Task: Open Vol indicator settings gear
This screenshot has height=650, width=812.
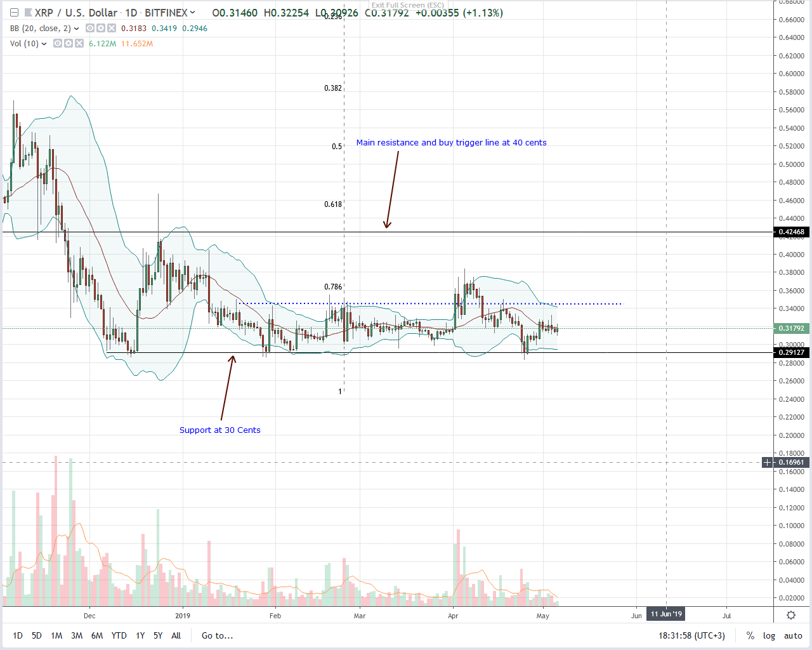Action: [x=69, y=44]
